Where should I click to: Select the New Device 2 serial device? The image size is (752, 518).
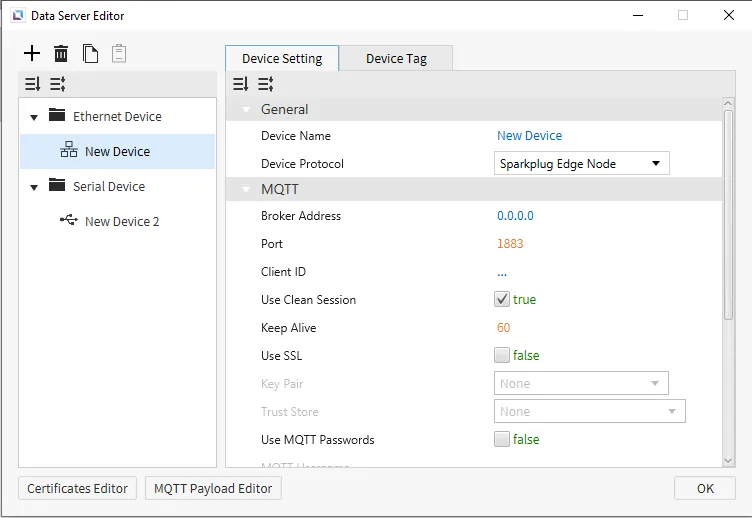[121, 221]
